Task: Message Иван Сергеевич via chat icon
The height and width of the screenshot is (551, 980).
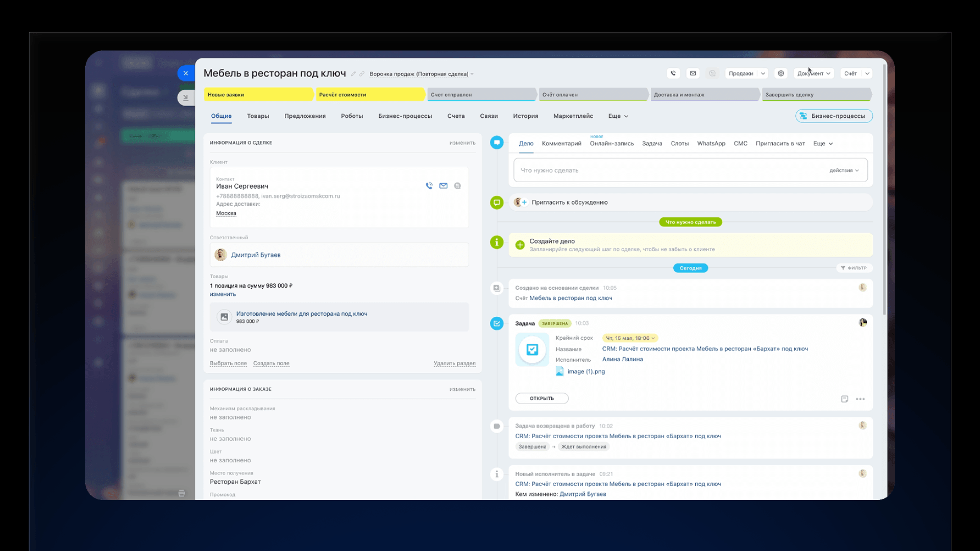Action: [457, 186]
